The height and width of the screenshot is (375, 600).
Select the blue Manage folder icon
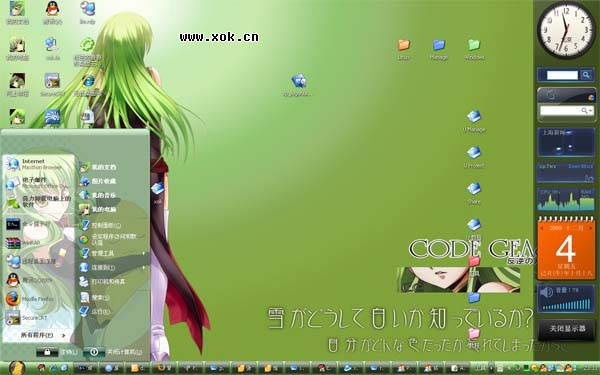pos(439,45)
